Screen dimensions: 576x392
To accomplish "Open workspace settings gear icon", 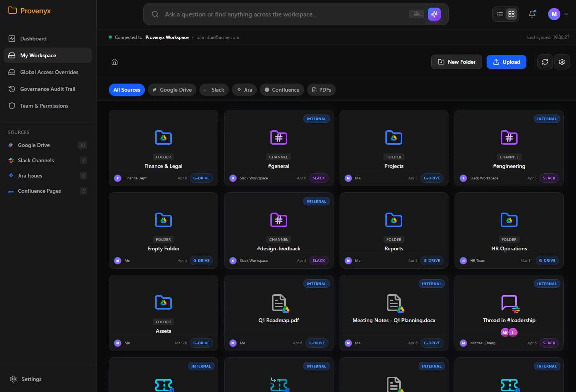I will (562, 62).
